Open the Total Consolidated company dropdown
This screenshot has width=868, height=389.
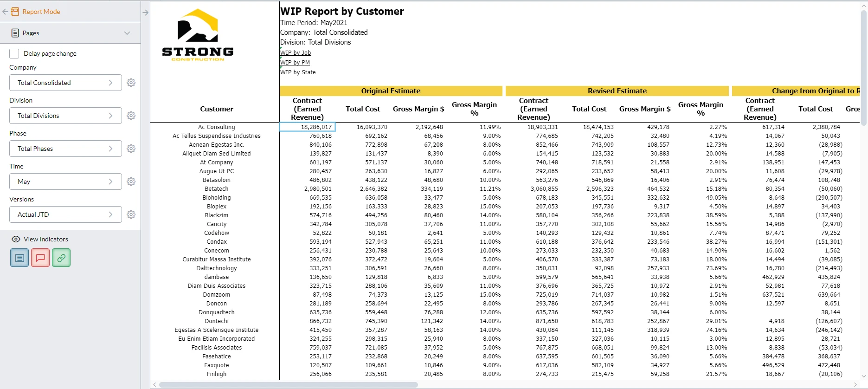(x=65, y=83)
